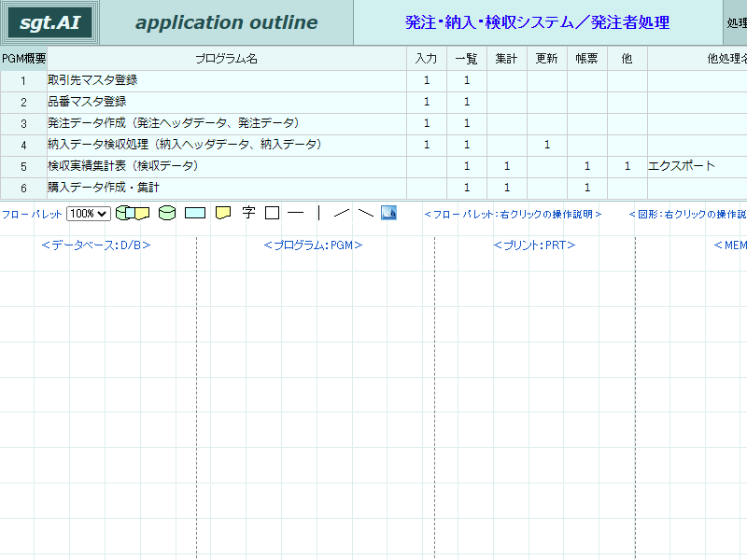Open the 100% zoom dropdown
747x560 pixels.
pyautogui.click(x=89, y=214)
